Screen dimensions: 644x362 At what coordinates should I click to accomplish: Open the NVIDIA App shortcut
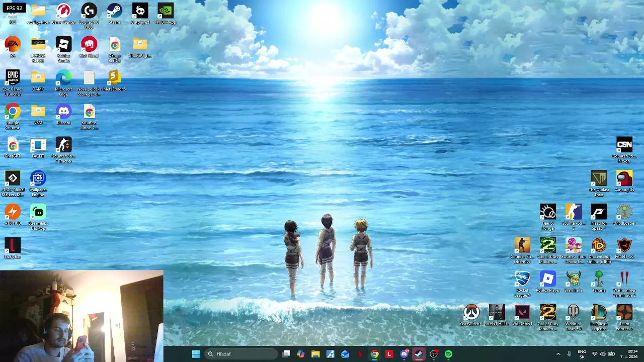[165, 14]
